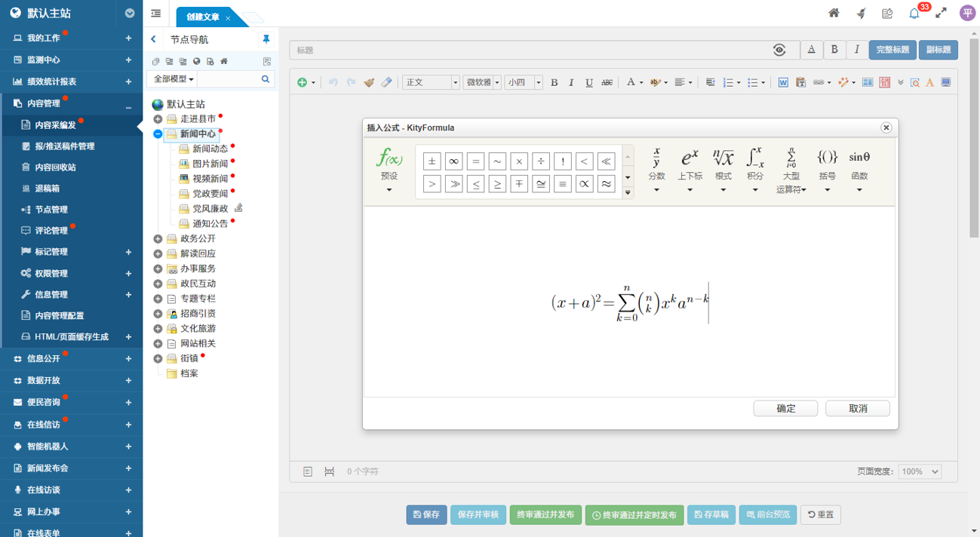Toggle italic for the title
The image size is (980, 537).
[x=856, y=50]
